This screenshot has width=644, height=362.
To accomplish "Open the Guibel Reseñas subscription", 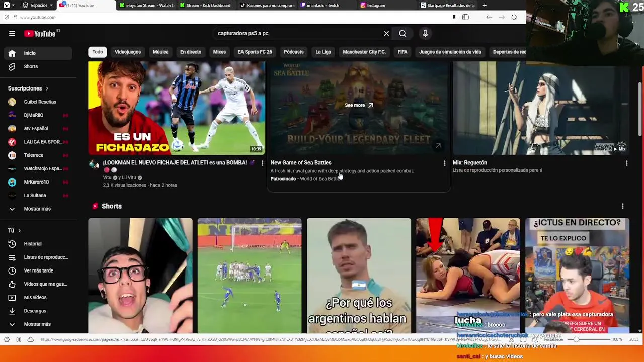I will [38, 102].
